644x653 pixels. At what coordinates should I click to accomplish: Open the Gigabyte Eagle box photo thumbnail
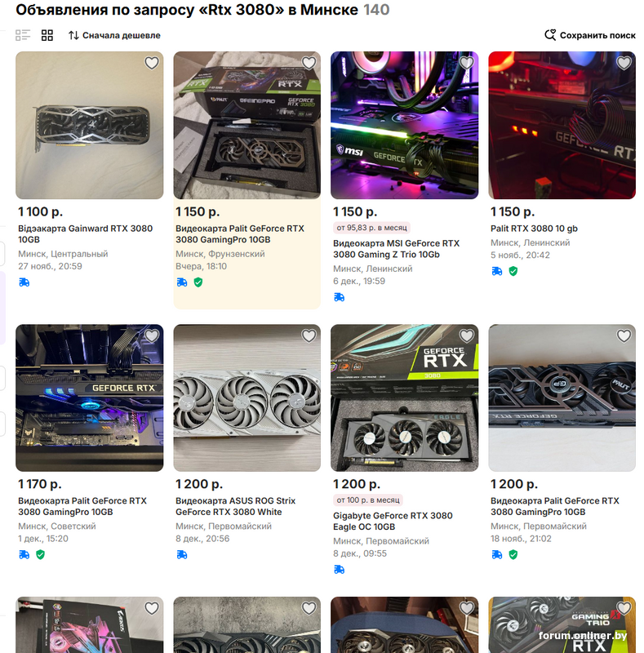tap(405, 398)
